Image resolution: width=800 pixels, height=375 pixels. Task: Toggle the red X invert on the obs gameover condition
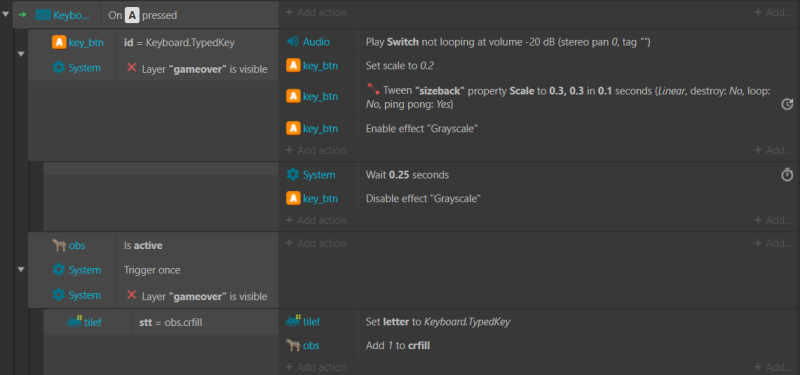click(132, 295)
